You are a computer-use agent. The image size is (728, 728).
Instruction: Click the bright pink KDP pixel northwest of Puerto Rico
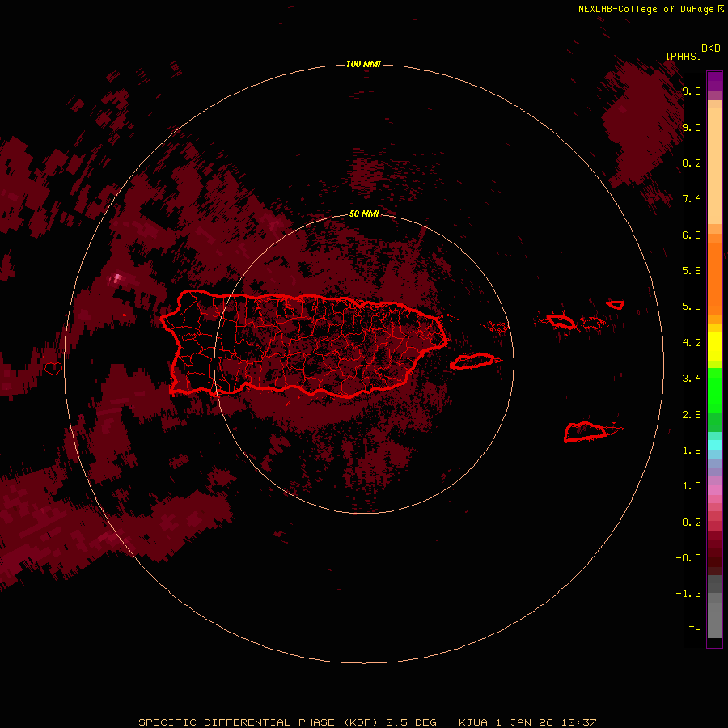116,278
